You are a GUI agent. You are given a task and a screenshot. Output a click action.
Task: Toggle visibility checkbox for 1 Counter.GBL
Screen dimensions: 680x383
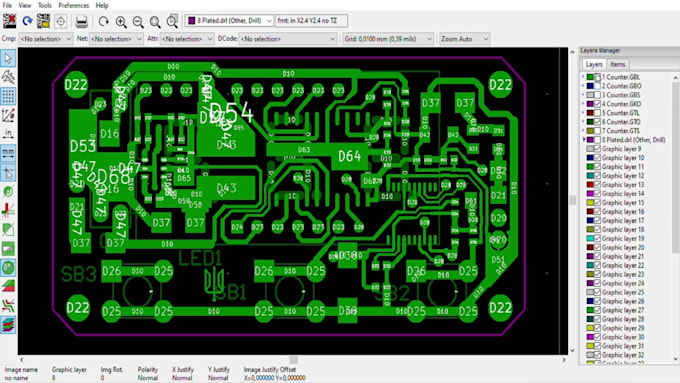click(x=598, y=77)
